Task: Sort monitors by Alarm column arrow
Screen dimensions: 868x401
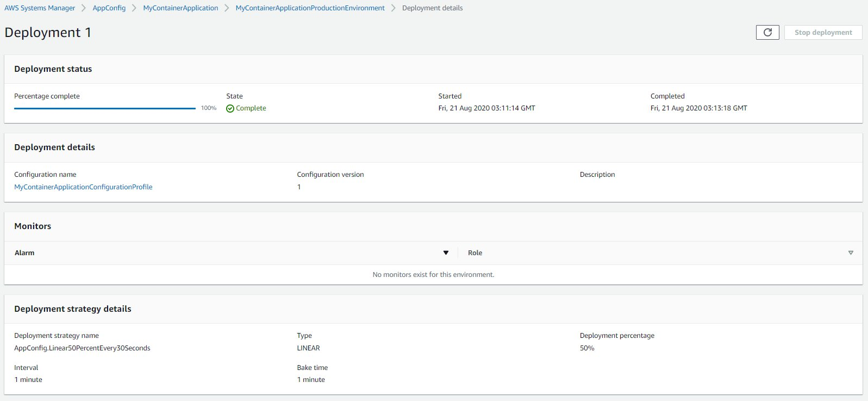Action: click(446, 252)
